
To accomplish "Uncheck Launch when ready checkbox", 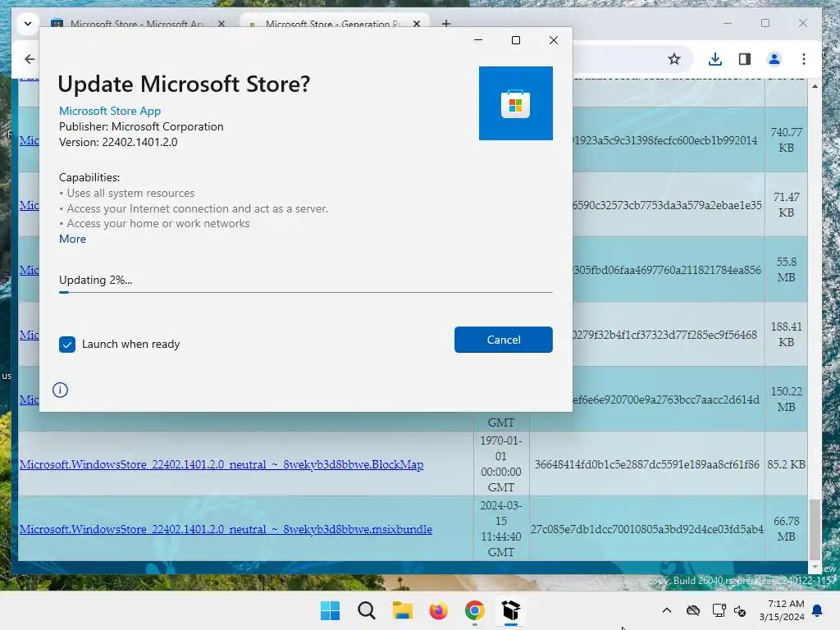I will tap(67, 345).
